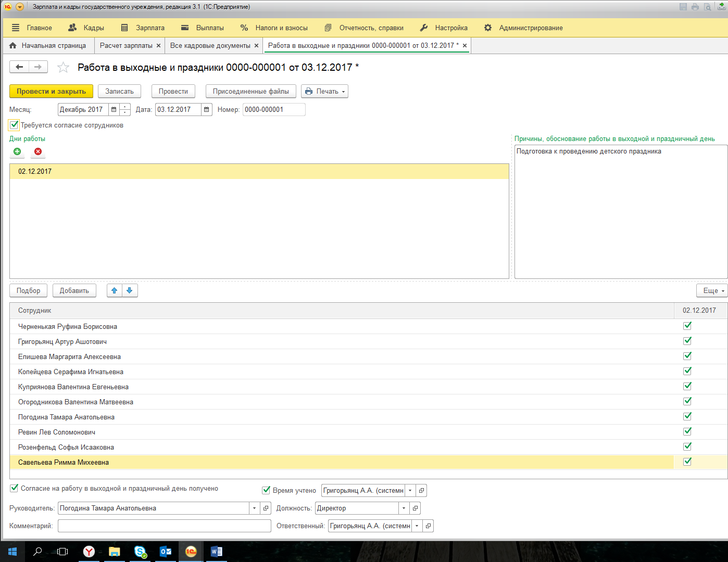The image size is (728, 562).
Task: Expand Руководитель dropdown list
Action: point(255,508)
